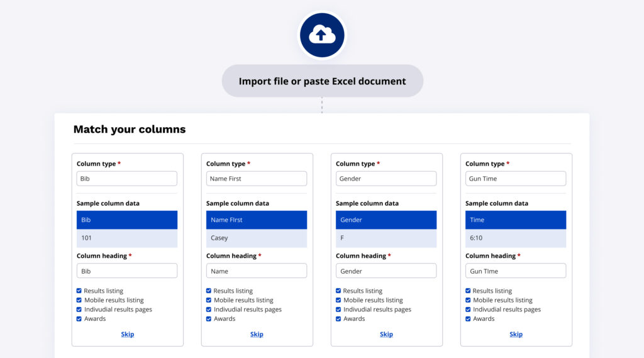Viewport: 644px width, 358px height.
Task: Open the Gender column type dropdown
Action: 386,179
